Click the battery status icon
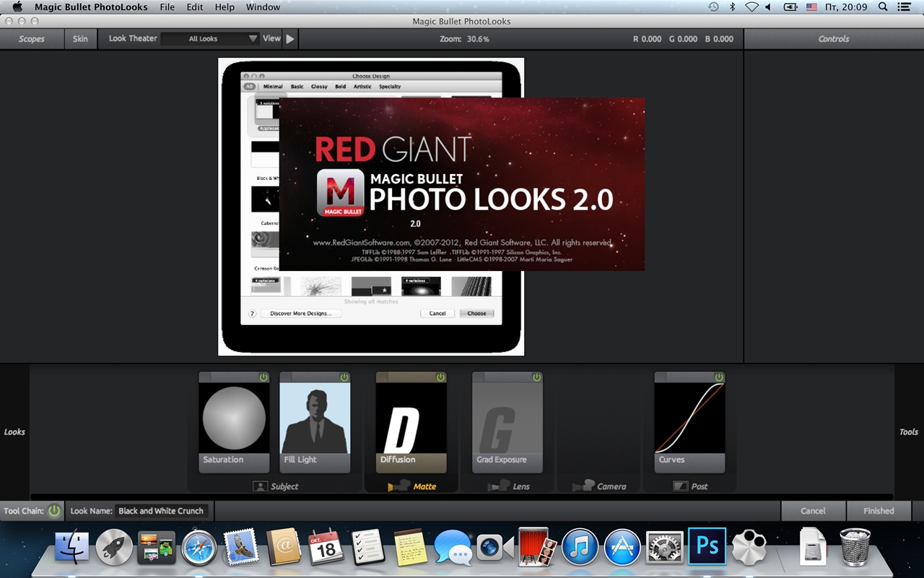924x578 pixels. (x=790, y=7)
